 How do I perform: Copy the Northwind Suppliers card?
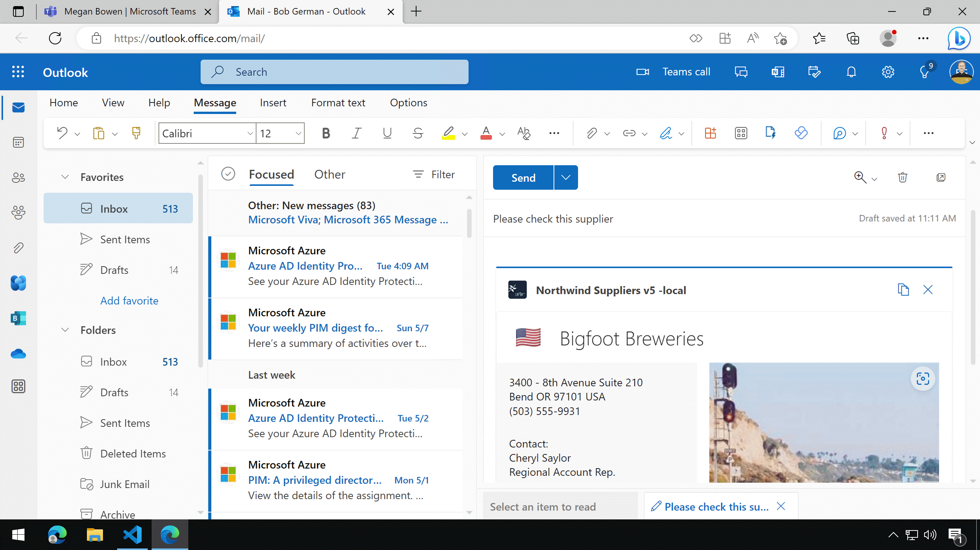click(x=903, y=290)
